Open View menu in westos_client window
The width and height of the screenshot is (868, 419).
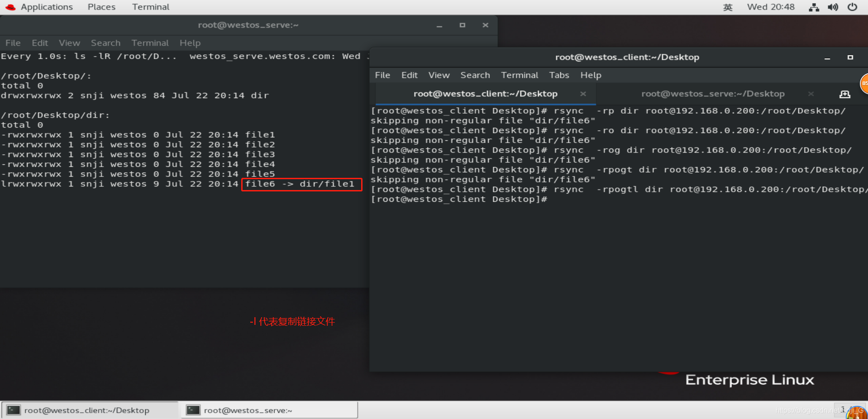pos(439,75)
